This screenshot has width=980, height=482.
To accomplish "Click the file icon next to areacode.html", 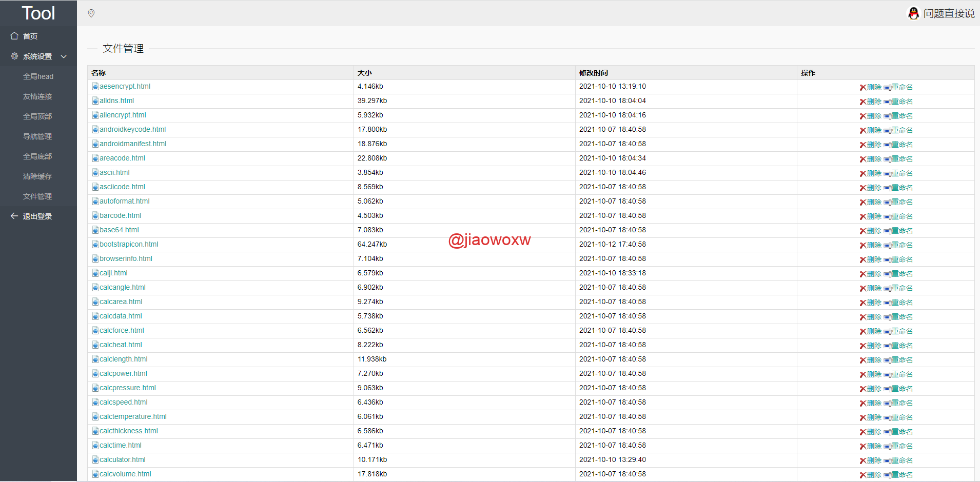I will click(95, 158).
